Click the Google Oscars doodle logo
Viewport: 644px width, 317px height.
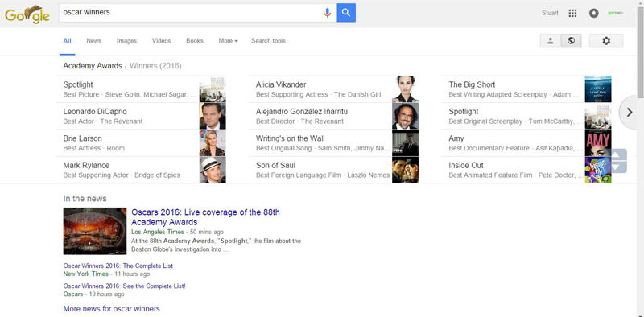pos(27,14)
